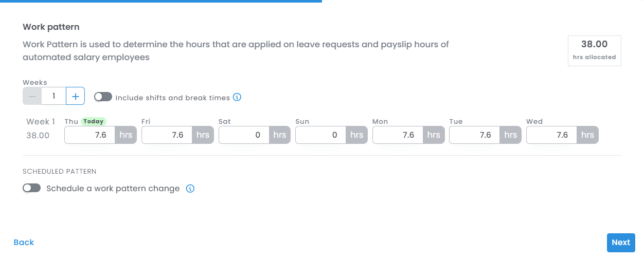Click the Sunday hours input box
The image size is (644, 260).
click(x=320, y=135)
